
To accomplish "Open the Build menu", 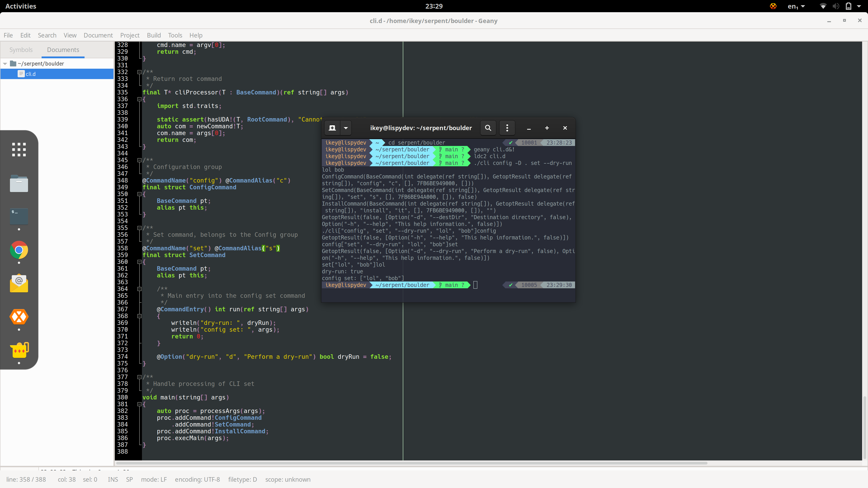I will pyautogui.click(x=154, y=35).
